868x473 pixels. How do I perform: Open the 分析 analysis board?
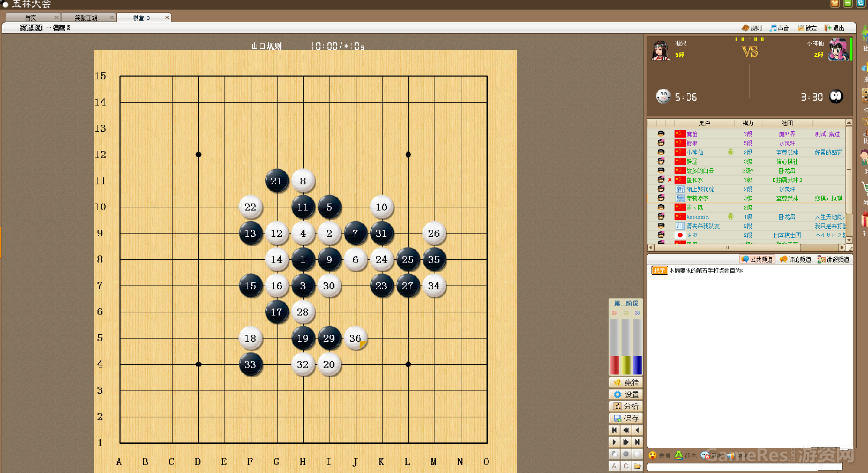625,406
